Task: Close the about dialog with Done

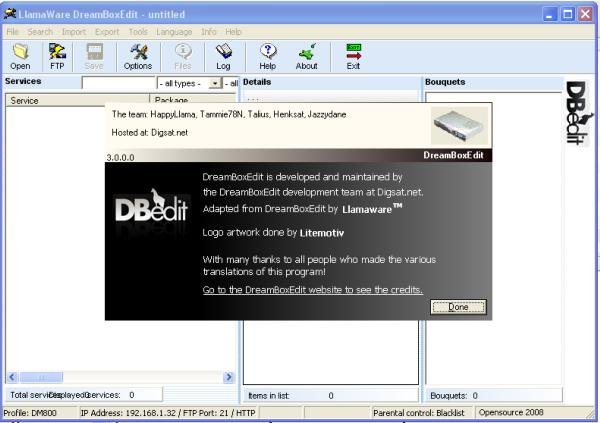Action: [458, 307]
